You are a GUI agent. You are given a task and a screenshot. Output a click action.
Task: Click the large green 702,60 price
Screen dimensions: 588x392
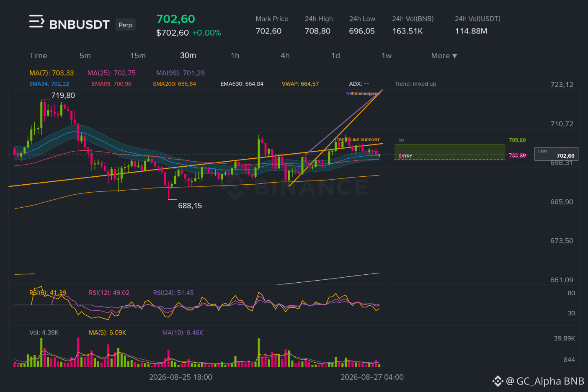point(175,19)
